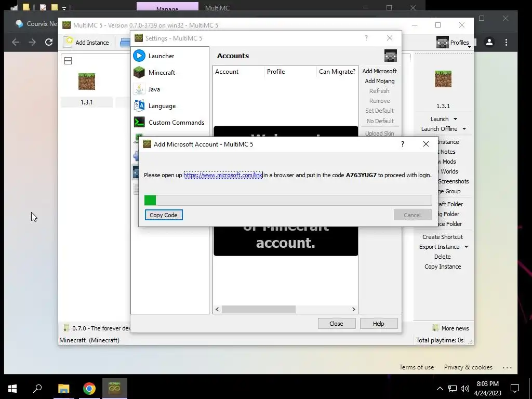Screen dimensions: 532x399
Task: Click the Can Migrate? column header
Action: click(x=337, y=72)
